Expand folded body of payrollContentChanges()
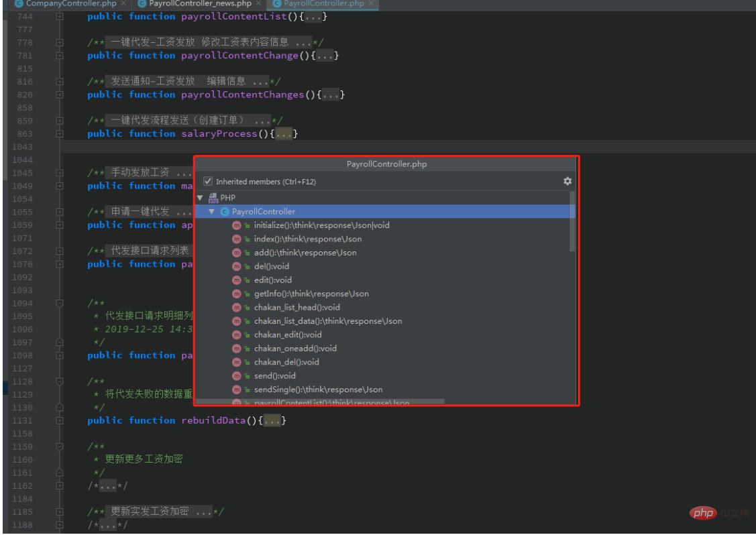This screenshot has height=535, width=756. point(331,95)
